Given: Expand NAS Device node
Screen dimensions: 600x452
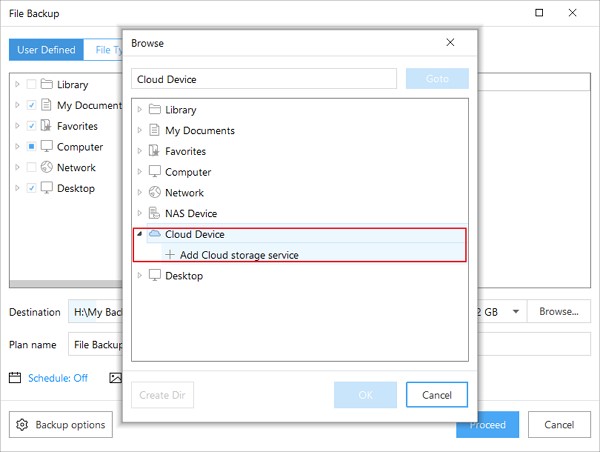Looking at the screenshot, I should (140, 213).
